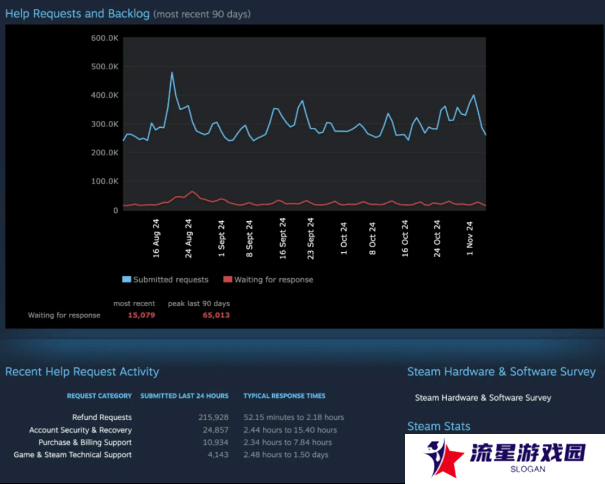
Task: Click the Steam Hardware & Software Survey heading
Action: click(x=501, y=372)
